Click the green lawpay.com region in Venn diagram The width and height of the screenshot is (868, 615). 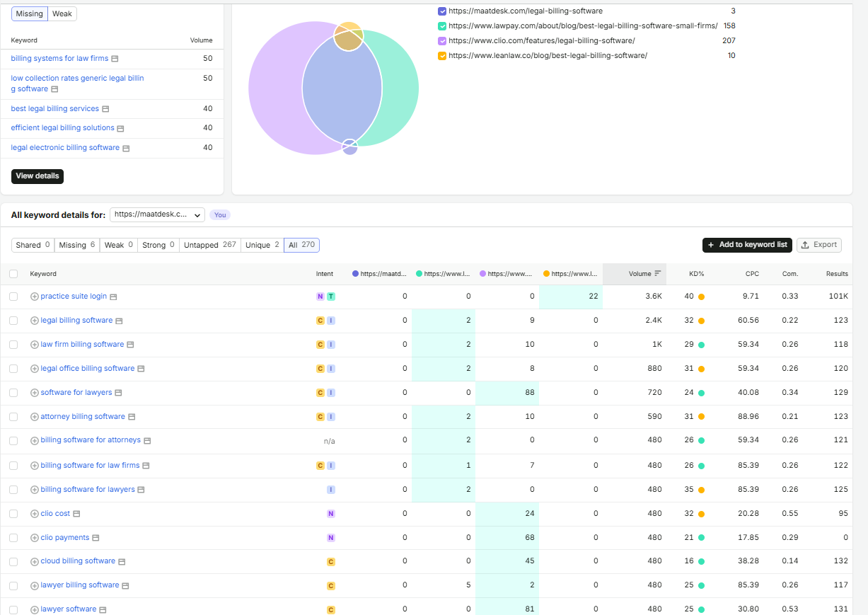pyautogui.click(x=400, y=88)
